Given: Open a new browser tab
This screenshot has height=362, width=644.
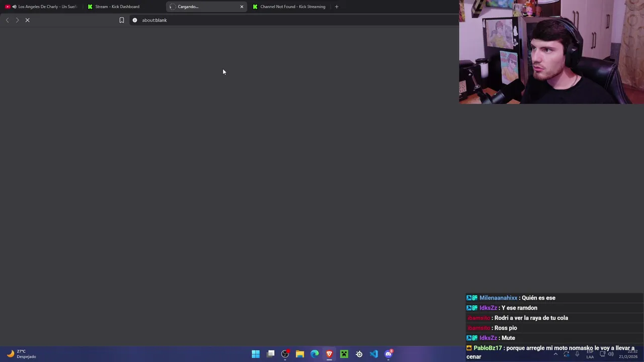Looking at the screenshot, I should coord(337,7).
